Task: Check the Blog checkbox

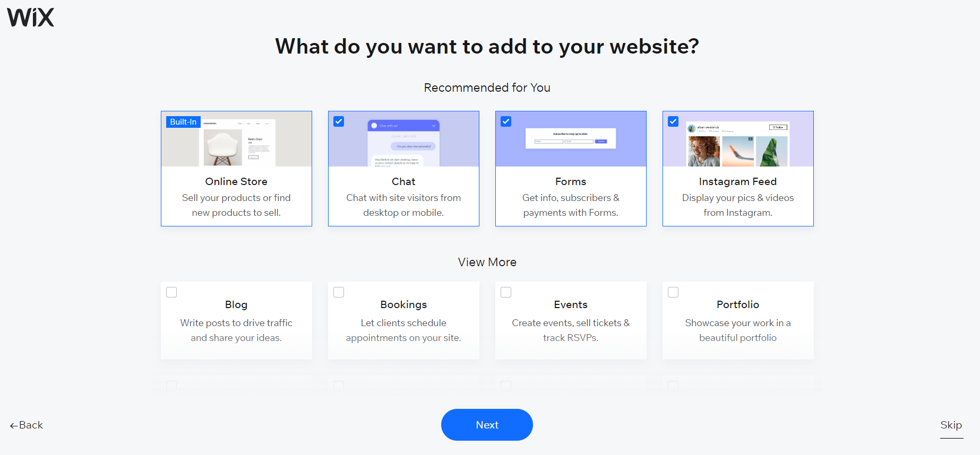Action: [x=171, y=292]
